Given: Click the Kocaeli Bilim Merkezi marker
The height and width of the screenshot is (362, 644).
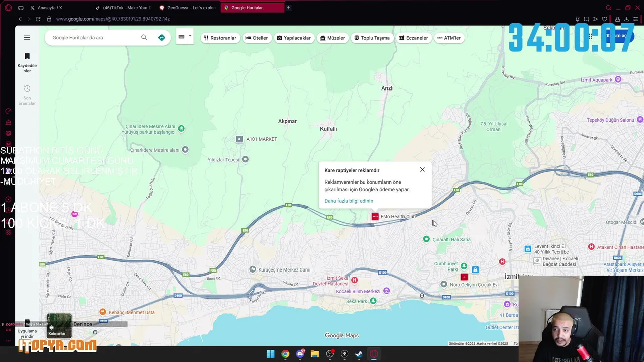Looking at the screenshot, I should tap(386, 291).
